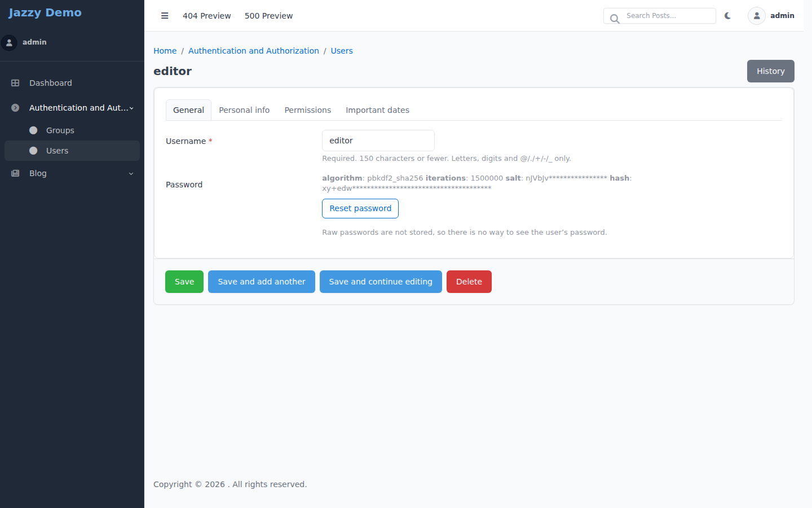Open the Important dates tab
The height and width of the screenshot is (508, 812).
377,110
